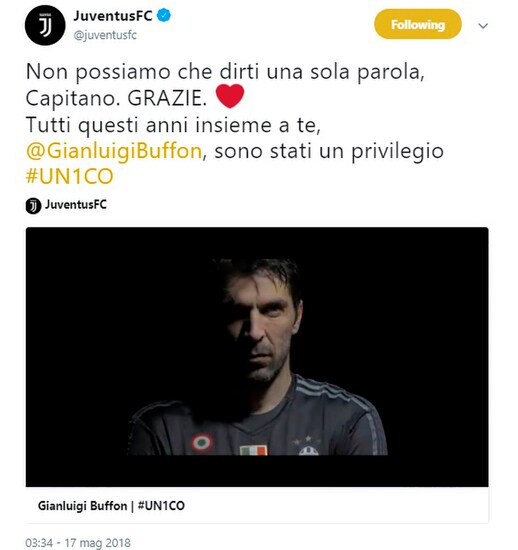Click the small Juventus logo above video

(33, 206)
